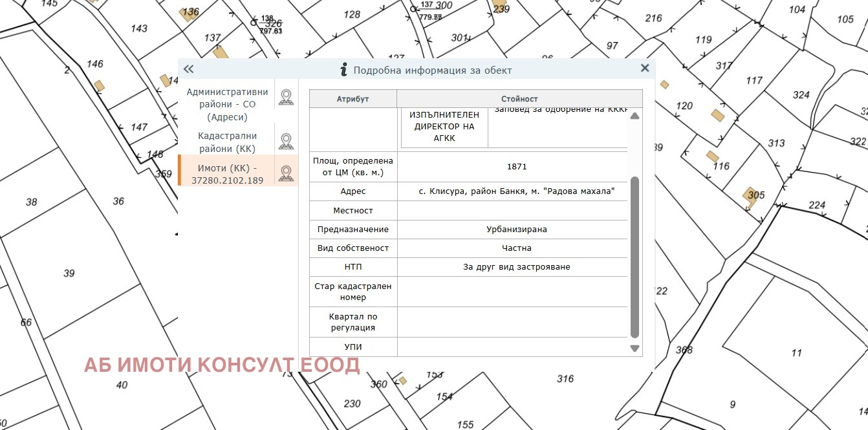Image resolution: width=868 pixels, height=430 pixels.
Task: Click the building shape in parcel 305
Action: [x=751, y=197]
